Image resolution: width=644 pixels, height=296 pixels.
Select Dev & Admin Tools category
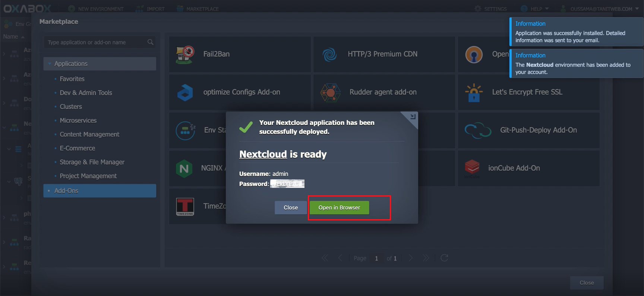coord(86,93)
